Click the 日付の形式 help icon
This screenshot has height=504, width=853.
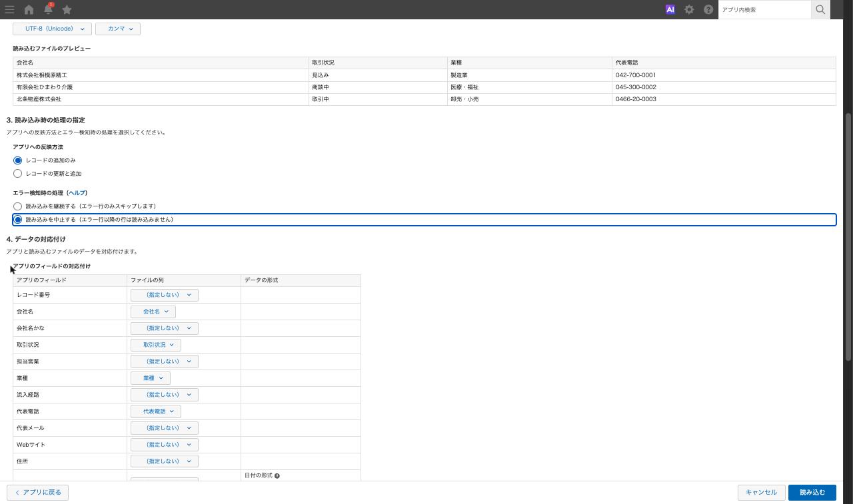(x=277, y=476)
